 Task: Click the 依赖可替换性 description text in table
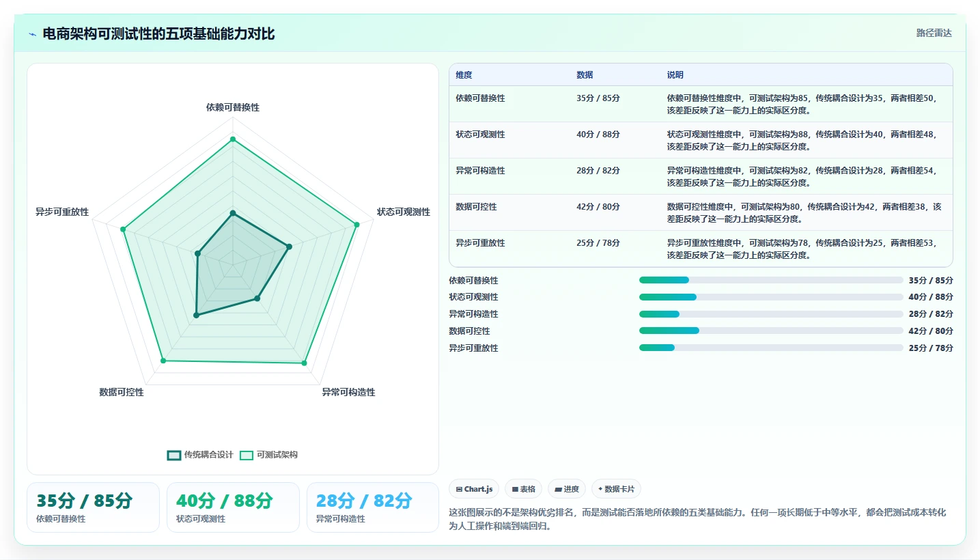801,104
